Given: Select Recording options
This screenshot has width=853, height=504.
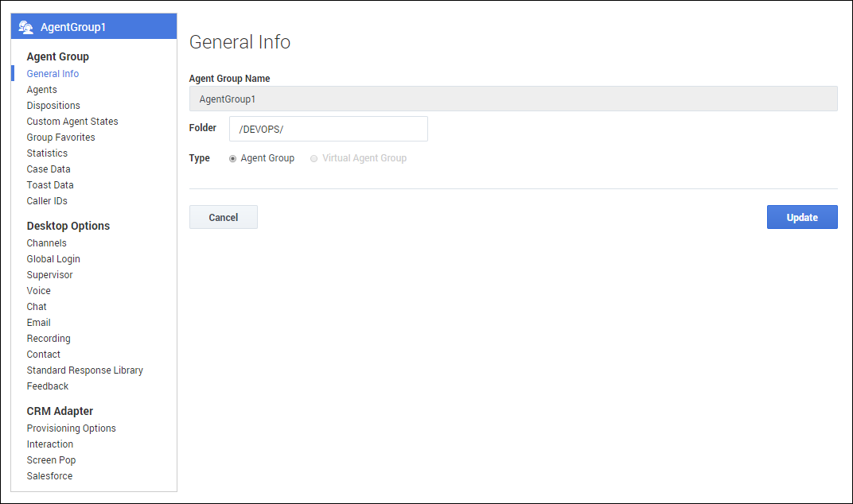Looking at the screenshot, I should coord(49,338).
